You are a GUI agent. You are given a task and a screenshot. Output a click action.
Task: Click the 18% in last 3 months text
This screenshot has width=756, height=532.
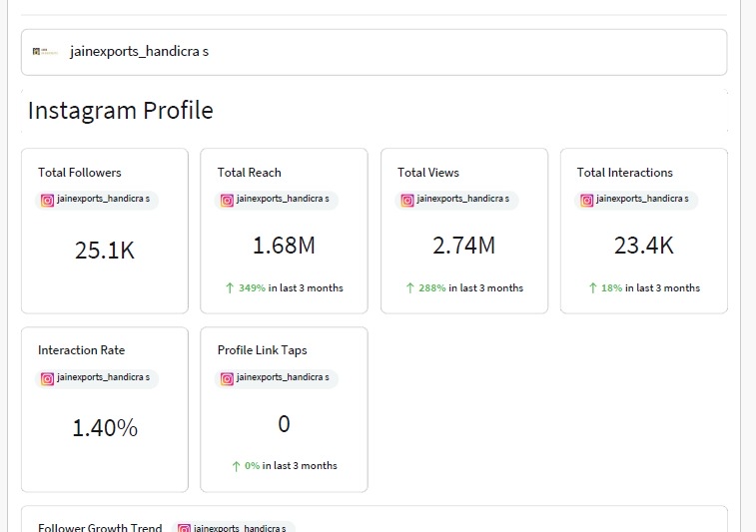pyautogui.click(x=650, y=288)
